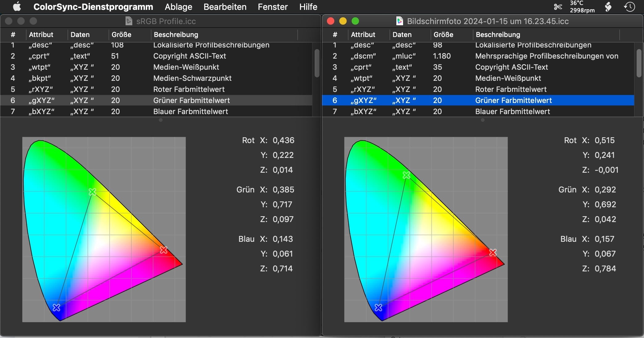Select the "Copyright ASCII-Text" row in the sRGB window
644x338 pixels.
[156, 56]
